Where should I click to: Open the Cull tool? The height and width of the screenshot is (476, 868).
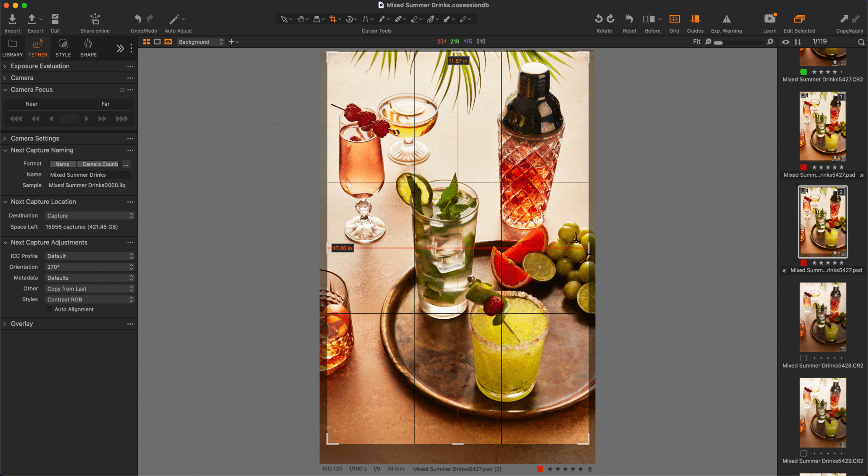coord(55,19)
